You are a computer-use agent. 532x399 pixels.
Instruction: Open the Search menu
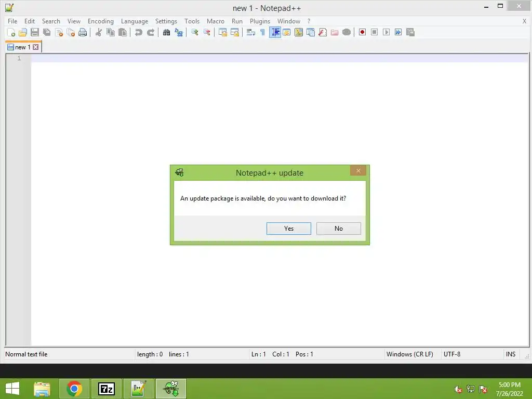pyautogui.click(x=51, y=21)
